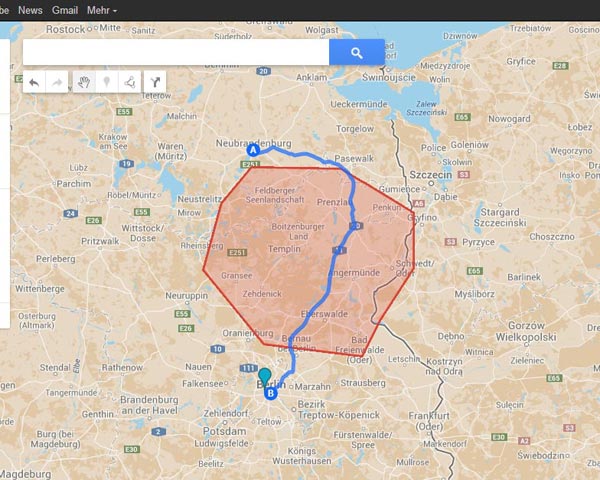The image size is (600, 480).
Task: Click the Prenzlau label on map
Action: pyautogui.click(x=334, y=202)
